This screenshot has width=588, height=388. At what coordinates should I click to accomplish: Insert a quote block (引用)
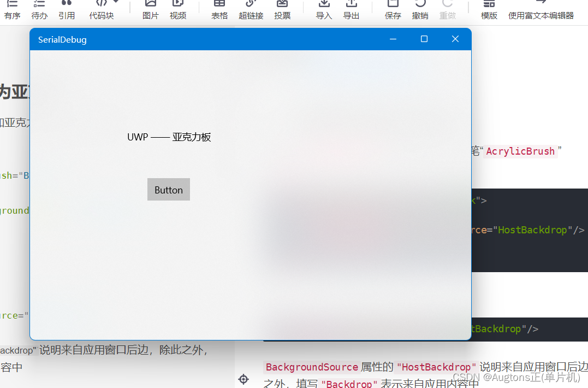[x=67, y=10]
